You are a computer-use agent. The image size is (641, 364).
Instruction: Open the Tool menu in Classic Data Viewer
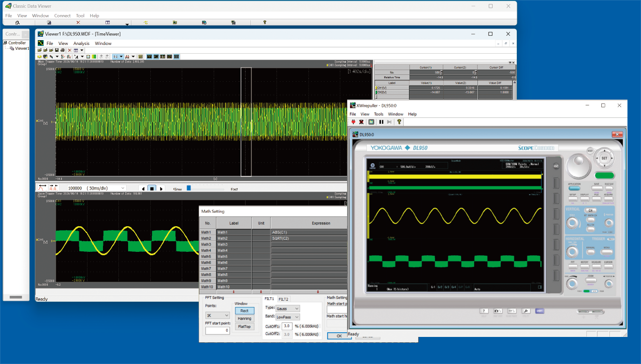(x=80, y=15)
